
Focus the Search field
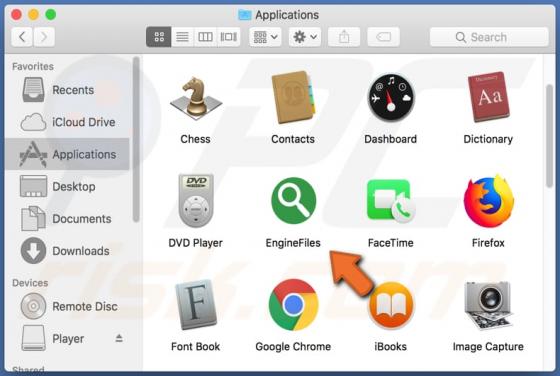point(489,37)
